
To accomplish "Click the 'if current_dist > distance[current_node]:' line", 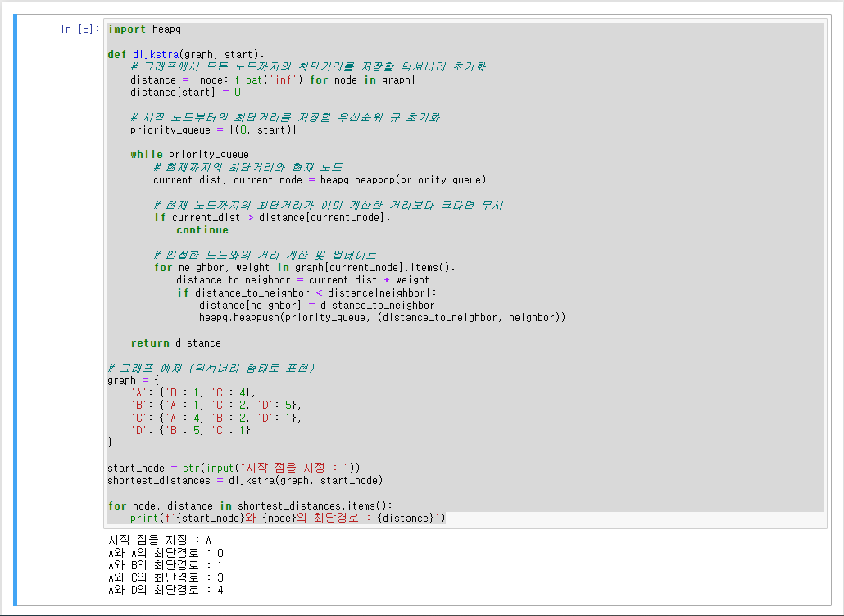I will [272, 217].
